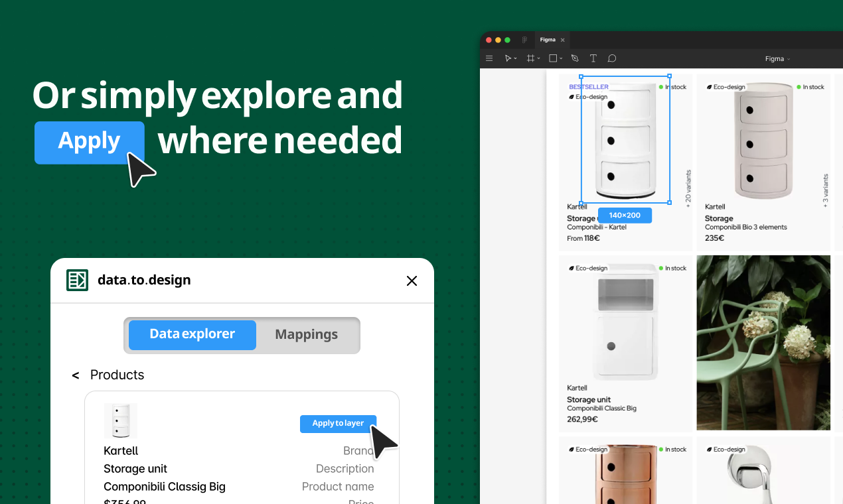Screen dimensions: 843x504
Task: Click the '+ 3 variants' vertical label
Action: (x=826, y=192)
